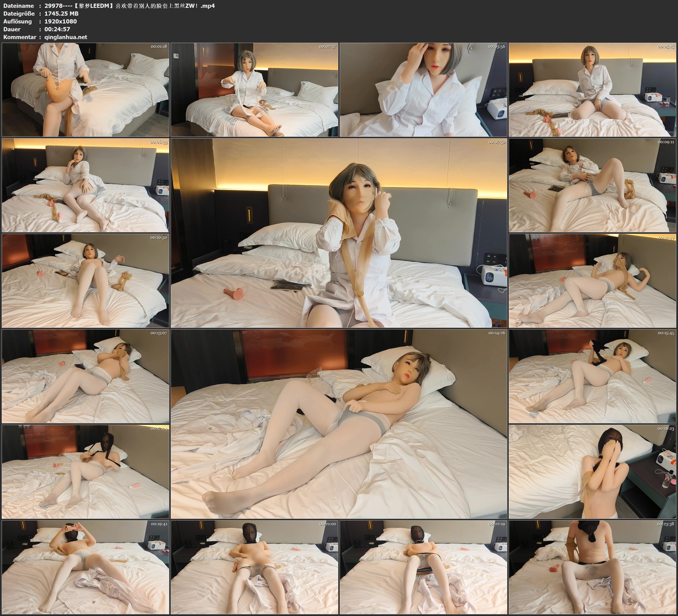Viewport: 678px width, 616px height.
Task: Open the thumbnail timestamped 00:09:11
Action: coord(593,185)
